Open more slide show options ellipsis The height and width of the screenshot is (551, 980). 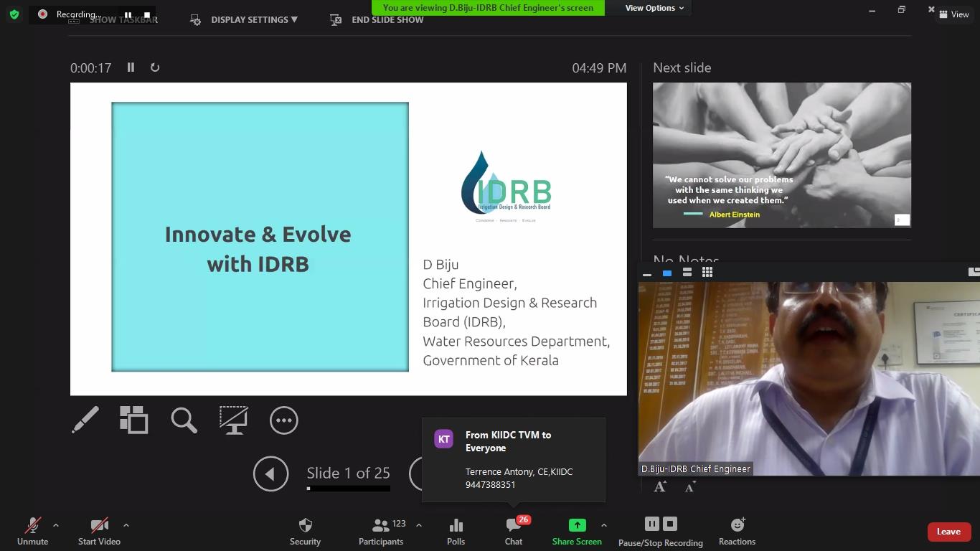coord(283,420)
